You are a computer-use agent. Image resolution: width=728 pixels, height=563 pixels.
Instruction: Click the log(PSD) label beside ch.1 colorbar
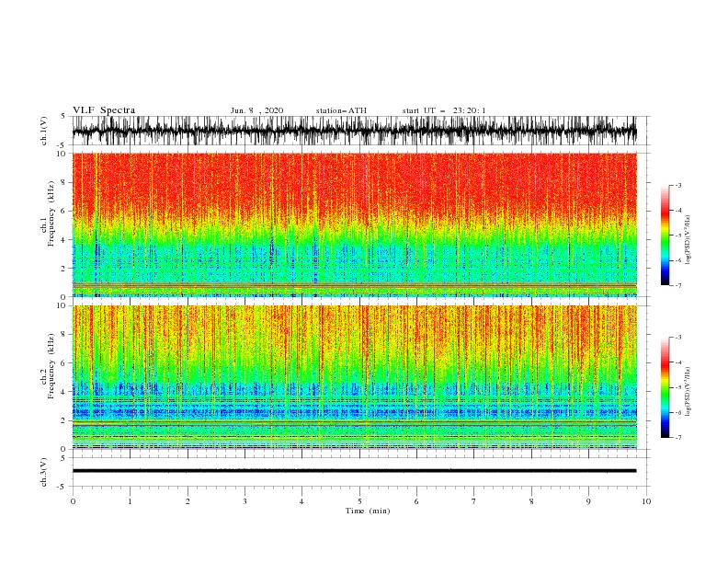click(x=688, y=240)
